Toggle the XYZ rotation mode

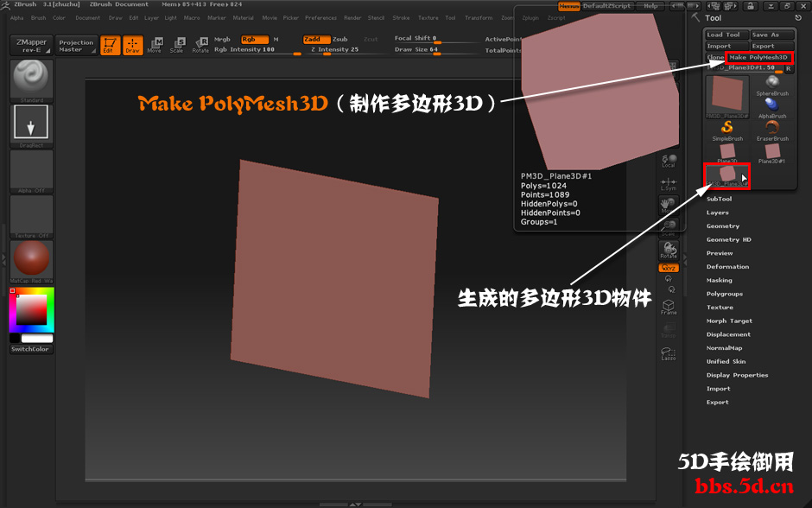tap(669, 268)
